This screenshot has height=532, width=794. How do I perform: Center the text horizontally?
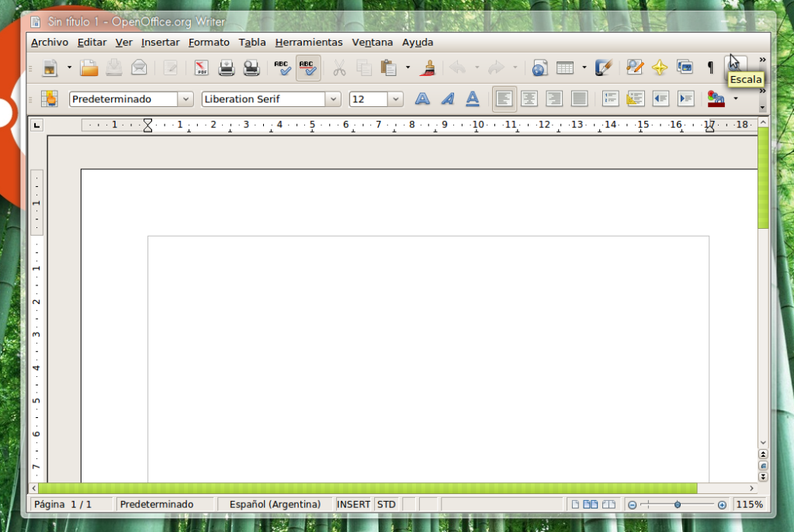pyautogui.click(x=529, y=98)
